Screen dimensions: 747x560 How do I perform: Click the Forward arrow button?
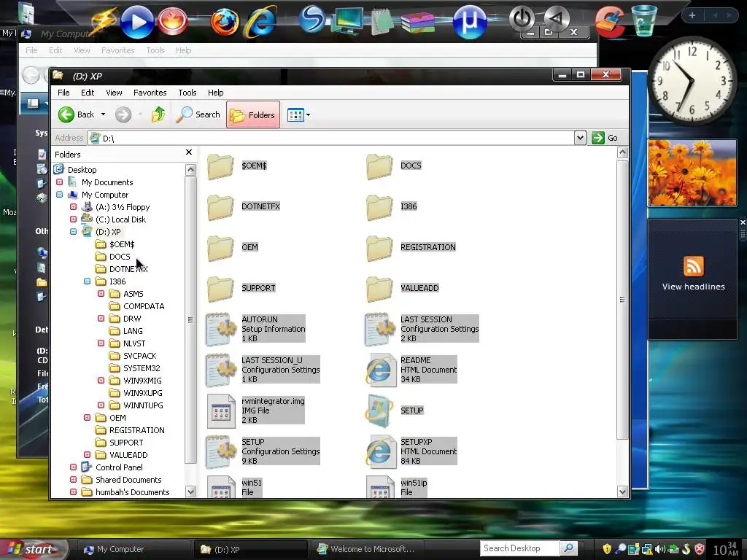pos(123,114)
